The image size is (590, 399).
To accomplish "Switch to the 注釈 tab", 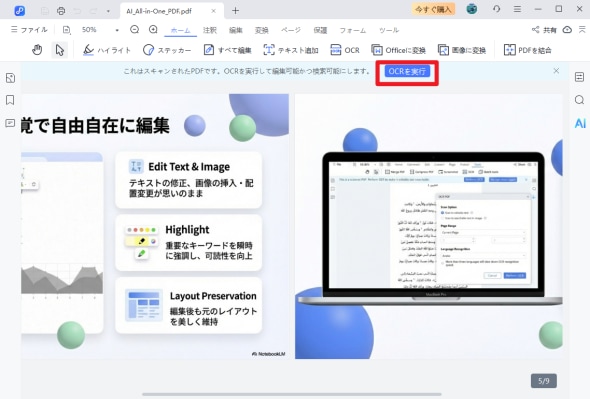I will coord(210,30).
